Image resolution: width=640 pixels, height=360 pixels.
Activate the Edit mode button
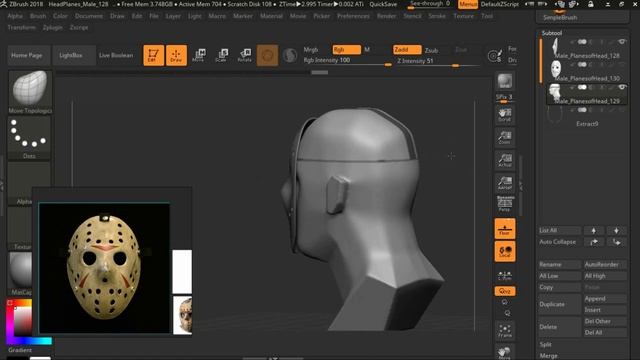pyautogui.click(x=153, y=55)
